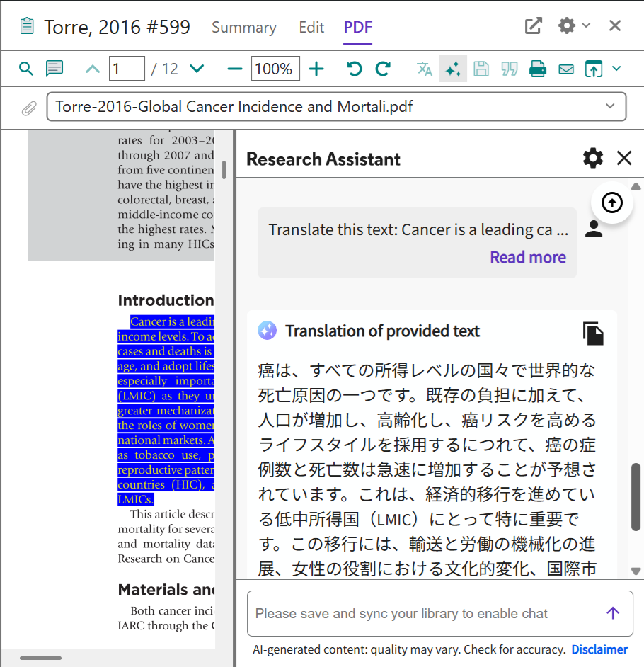Screen dimensions: 644x667
Task: Expand the top settings gear dropdown
Action: pyautogui.click(x=586, y=26)
